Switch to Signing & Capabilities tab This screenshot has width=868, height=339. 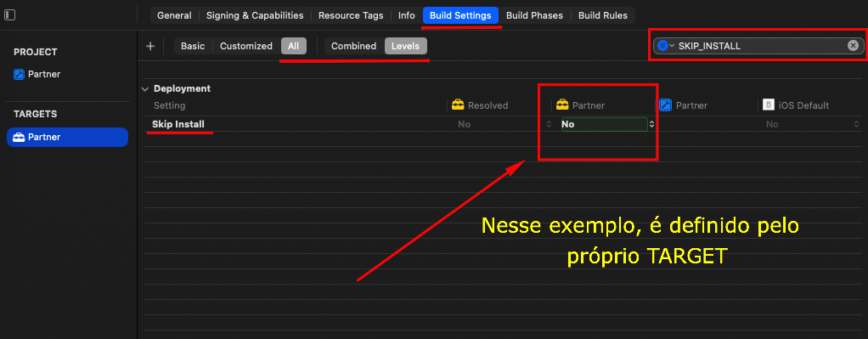point(255,15)
